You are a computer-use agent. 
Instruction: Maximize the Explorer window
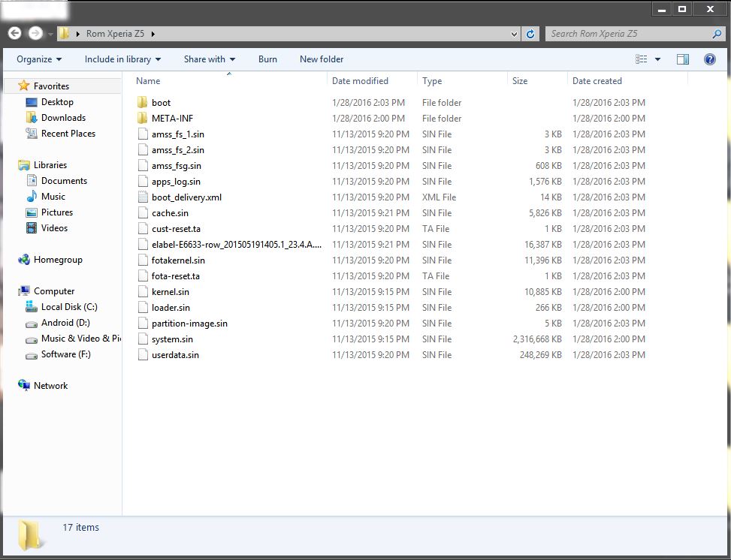click(x=682, y=9)
